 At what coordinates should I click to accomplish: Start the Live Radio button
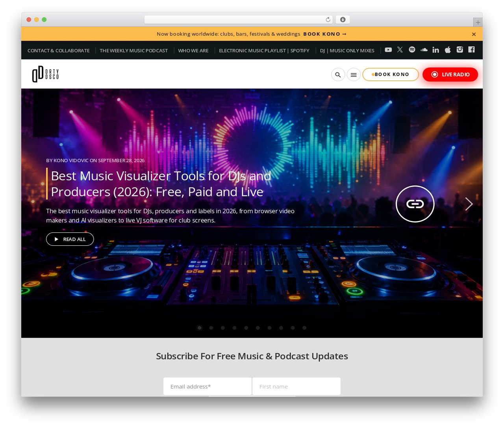[450, 74]
